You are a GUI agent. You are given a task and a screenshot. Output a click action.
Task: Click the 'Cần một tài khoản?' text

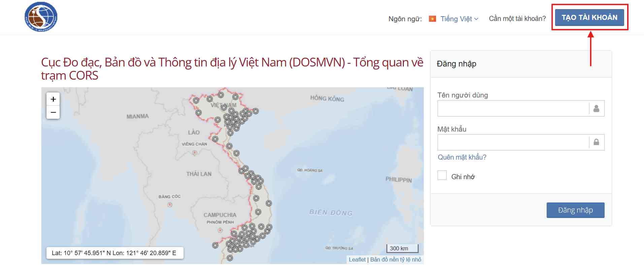(x=517, y=19)
